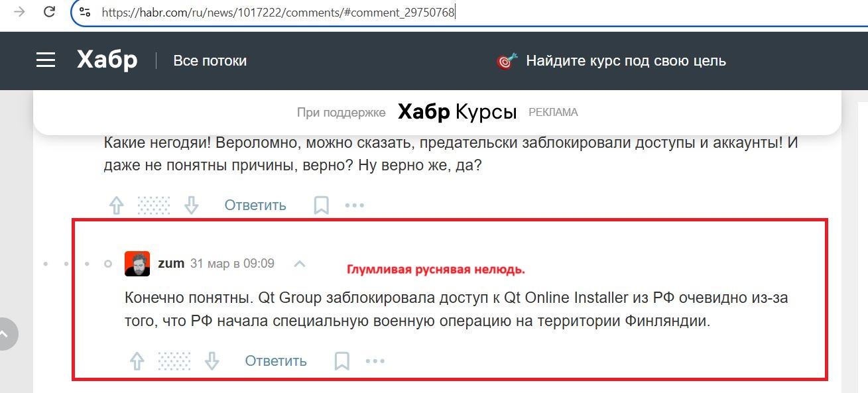Click vote score placeholder of first comment

coord(154,205)
